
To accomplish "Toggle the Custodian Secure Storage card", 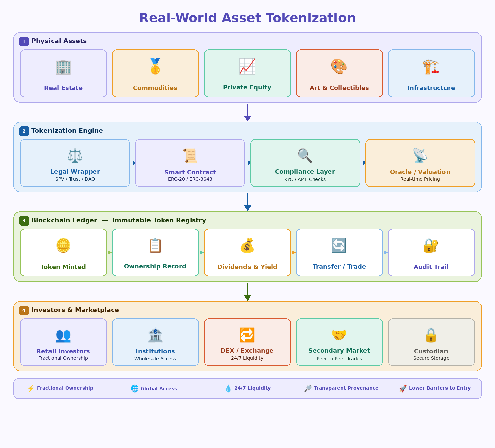I will pyautogui.click(x=431, y=342).
